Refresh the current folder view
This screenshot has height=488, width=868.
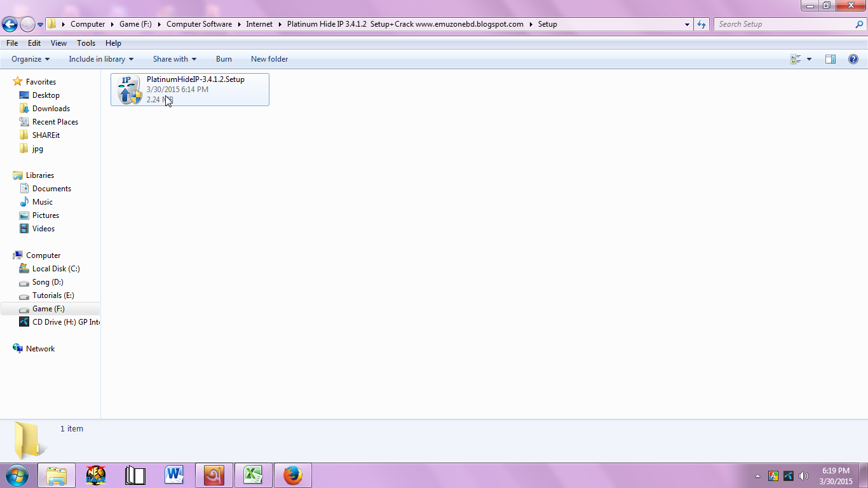point(702,24)
